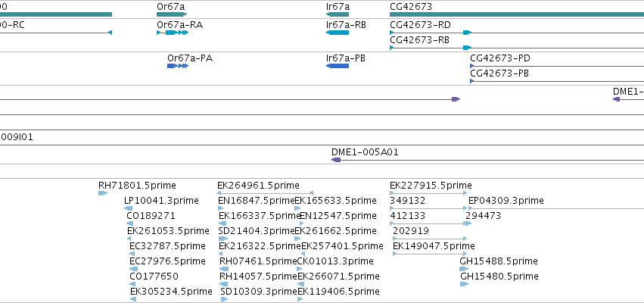This screenshot has height=303, width=644.
Task: Click the Or67a-PA protein glyph
Action: [x=178, y=66]
